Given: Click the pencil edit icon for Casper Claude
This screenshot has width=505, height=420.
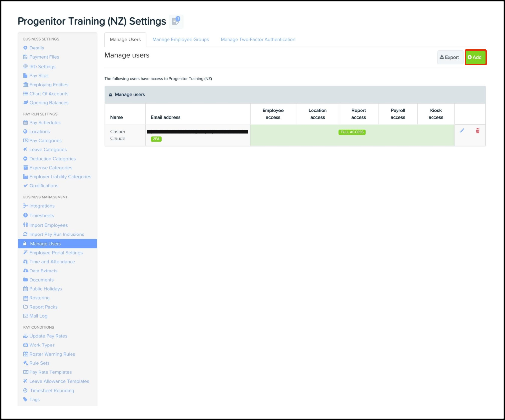Looking at the screenshot, I should [x=462, y=131].
